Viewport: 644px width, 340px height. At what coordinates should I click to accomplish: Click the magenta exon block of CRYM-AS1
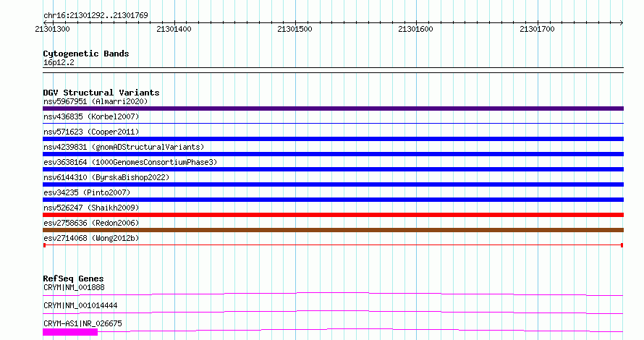[70, 332]
